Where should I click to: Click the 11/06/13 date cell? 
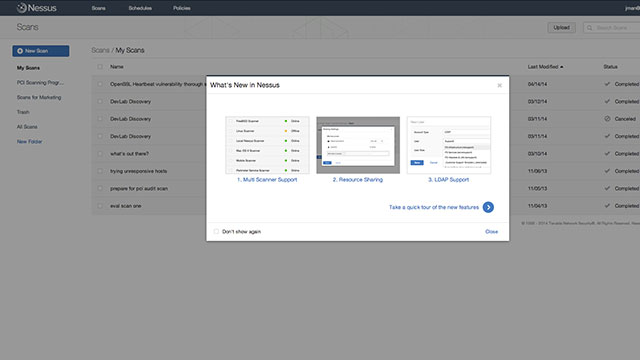(537, 171)
